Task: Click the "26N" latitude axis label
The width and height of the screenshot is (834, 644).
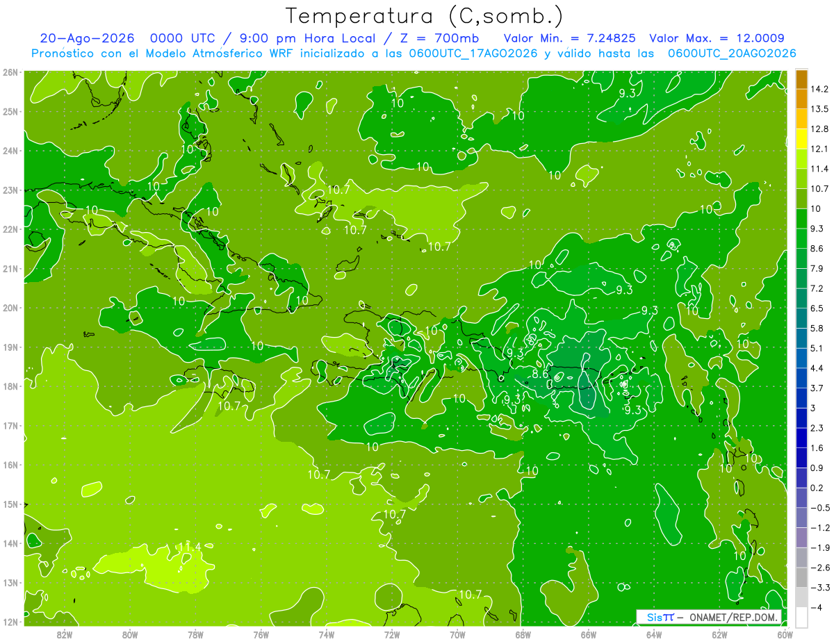Action: pos(10,72)
